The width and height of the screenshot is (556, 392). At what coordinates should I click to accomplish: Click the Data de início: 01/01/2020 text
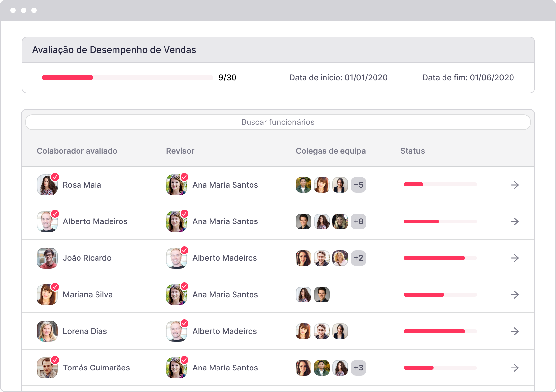[338, 78]
